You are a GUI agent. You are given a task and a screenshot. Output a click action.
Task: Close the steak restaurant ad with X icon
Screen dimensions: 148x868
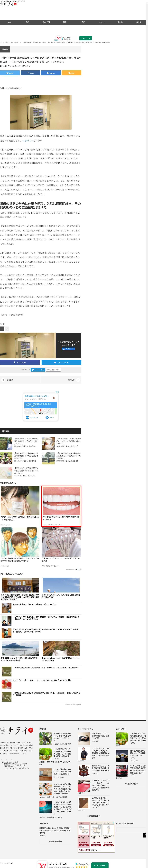[x=58, y=392]
